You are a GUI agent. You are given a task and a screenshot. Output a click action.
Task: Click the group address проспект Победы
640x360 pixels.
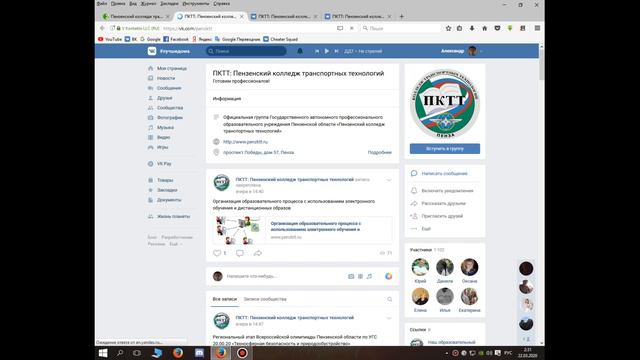258,152
